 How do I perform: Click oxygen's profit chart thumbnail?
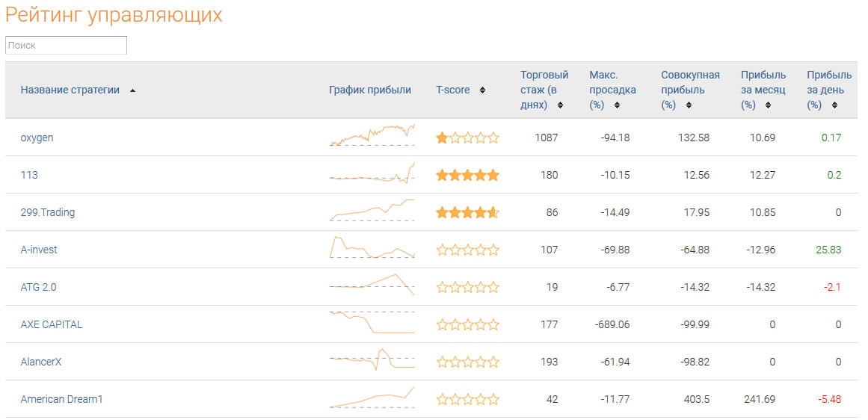[372, 136]
